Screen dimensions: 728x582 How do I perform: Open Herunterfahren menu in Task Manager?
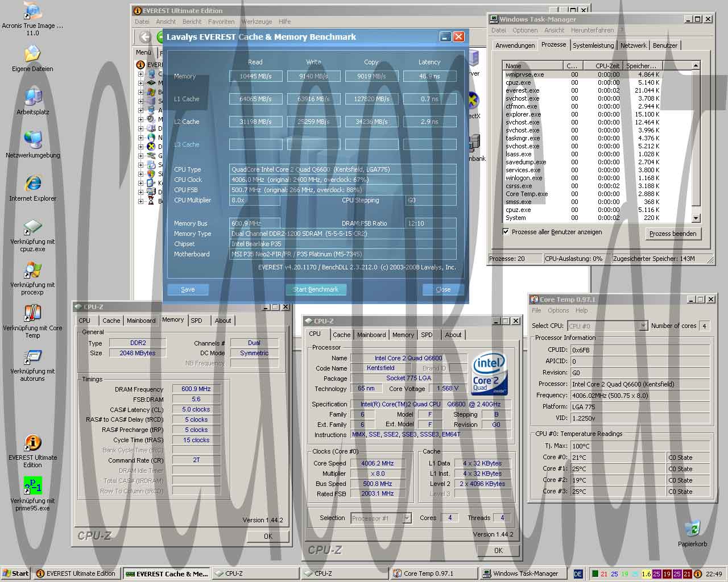coord(592,30)
